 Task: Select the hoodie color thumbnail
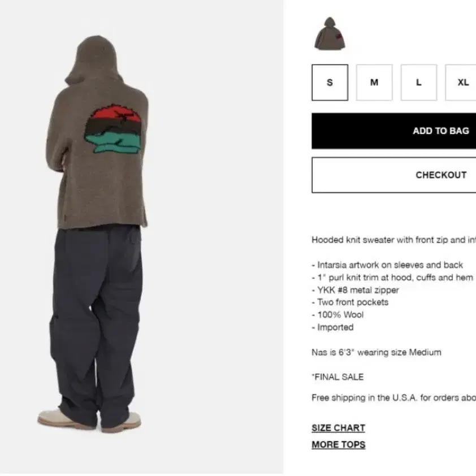click(x=330, y=34)
